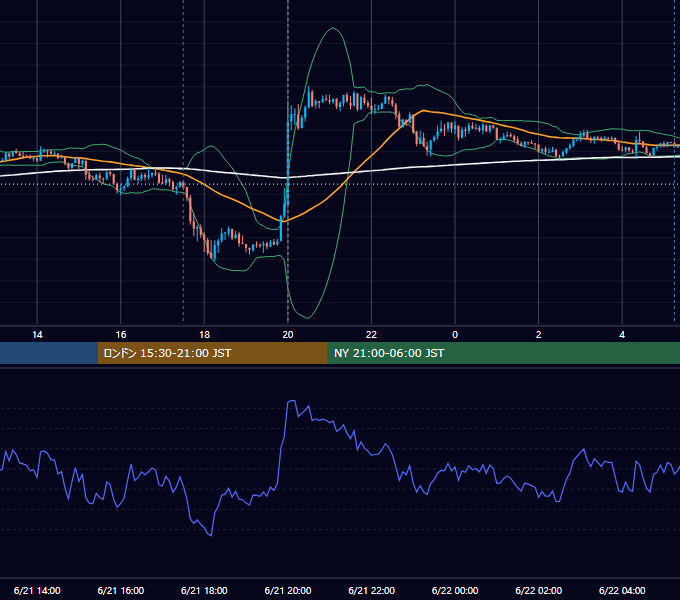Click the 0 hour label on the axis
Screen dimensions: 680x600
point(455,335)
